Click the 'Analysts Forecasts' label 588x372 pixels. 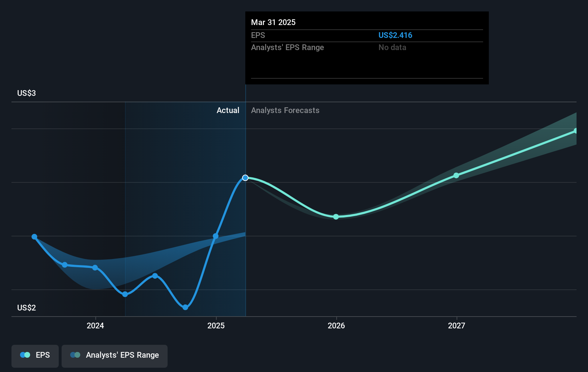click(x=285, y=110)
